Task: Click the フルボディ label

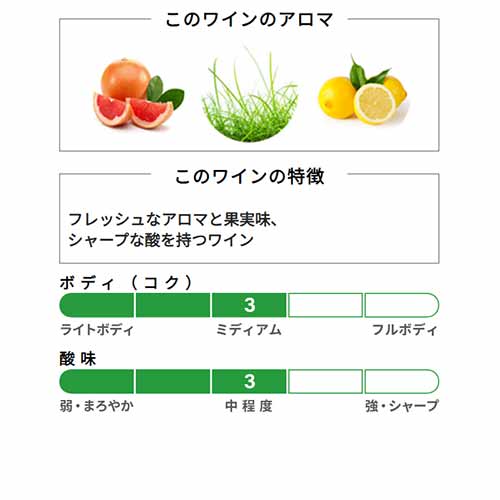Action: pos(404,330)
